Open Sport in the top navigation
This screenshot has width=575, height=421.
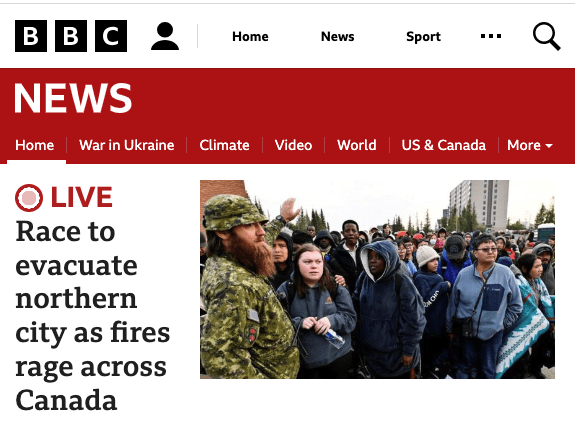(x=423, y=37)
